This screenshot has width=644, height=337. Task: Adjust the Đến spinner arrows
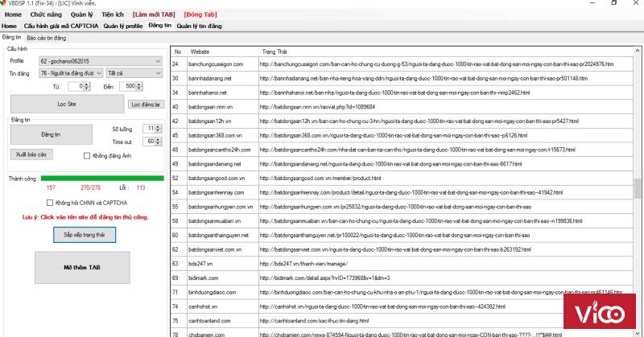[138, 86]
